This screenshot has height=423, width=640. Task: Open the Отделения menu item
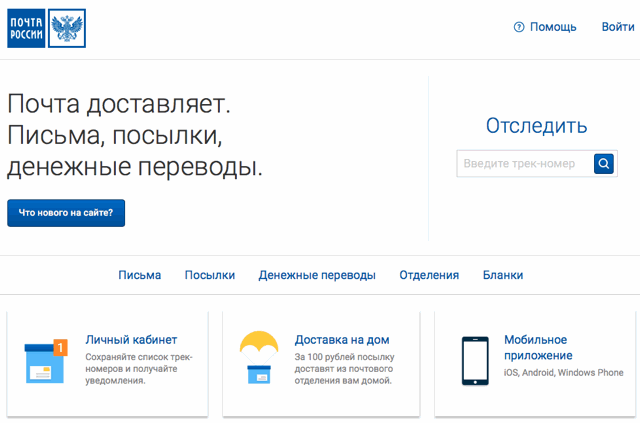point(429,275)
